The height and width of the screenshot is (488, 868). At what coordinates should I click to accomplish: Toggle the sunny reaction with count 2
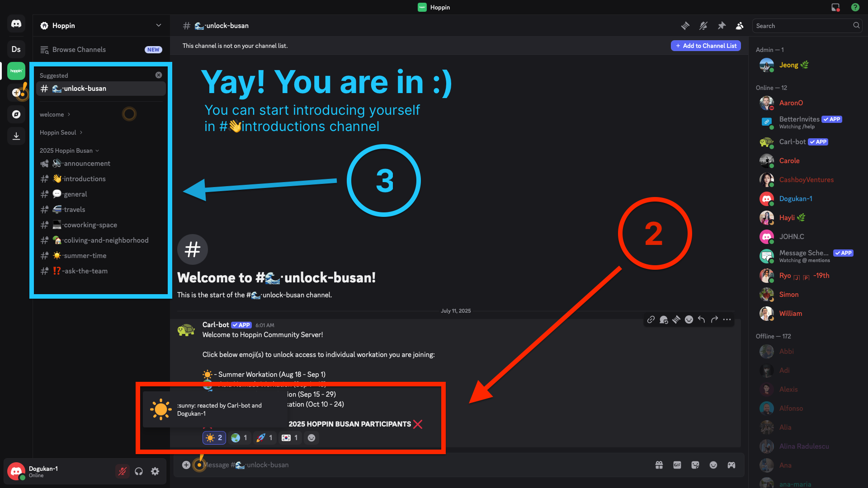pos(214,438)
